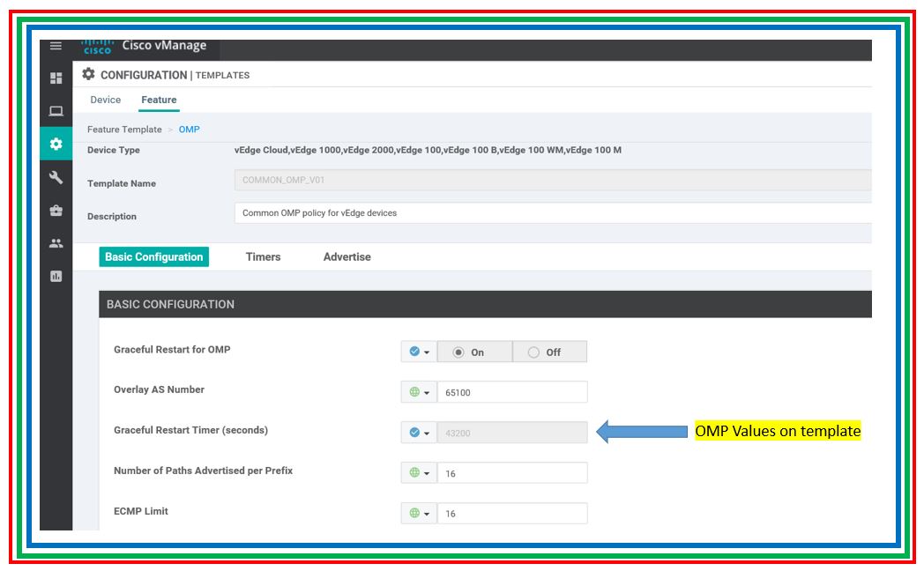Screen dimensions: 924x571
Task: Open the Administration people icon
Action: [56, 243]
